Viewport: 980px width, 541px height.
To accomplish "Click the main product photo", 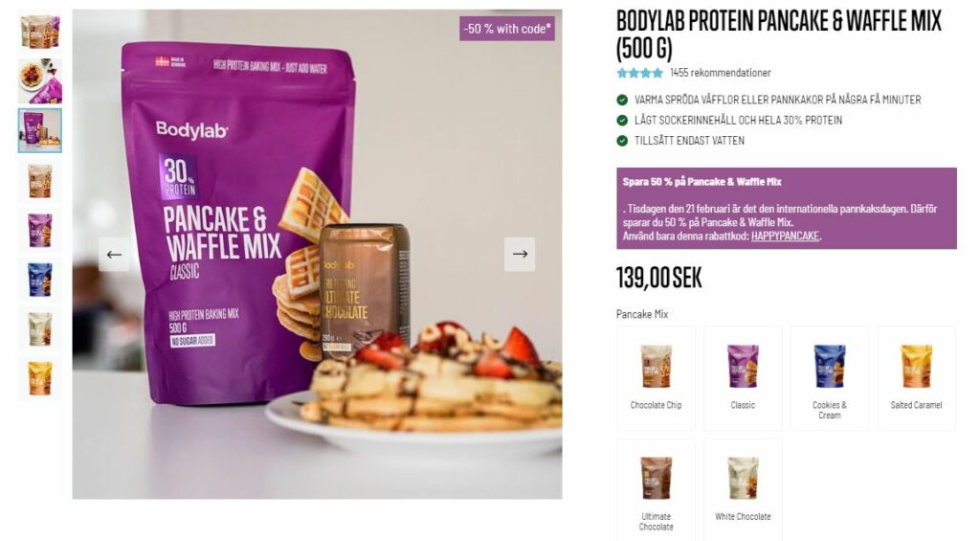I will click(317, 254).
